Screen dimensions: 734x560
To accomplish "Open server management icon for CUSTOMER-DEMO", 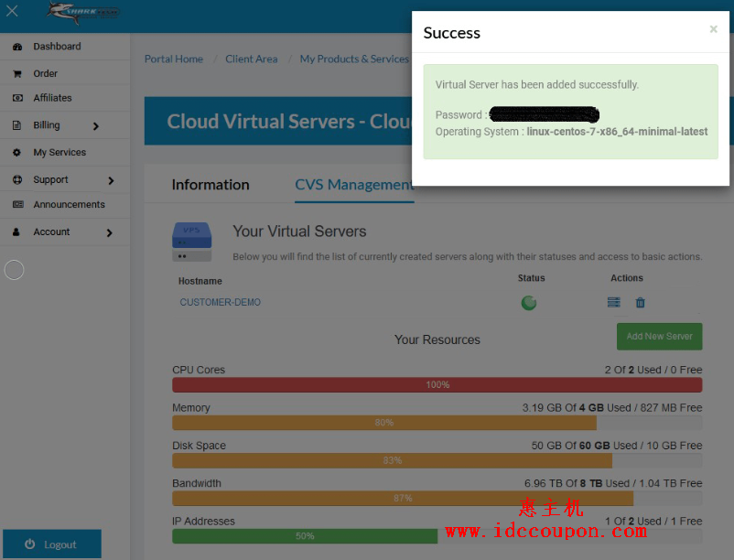I will (614, 303).
